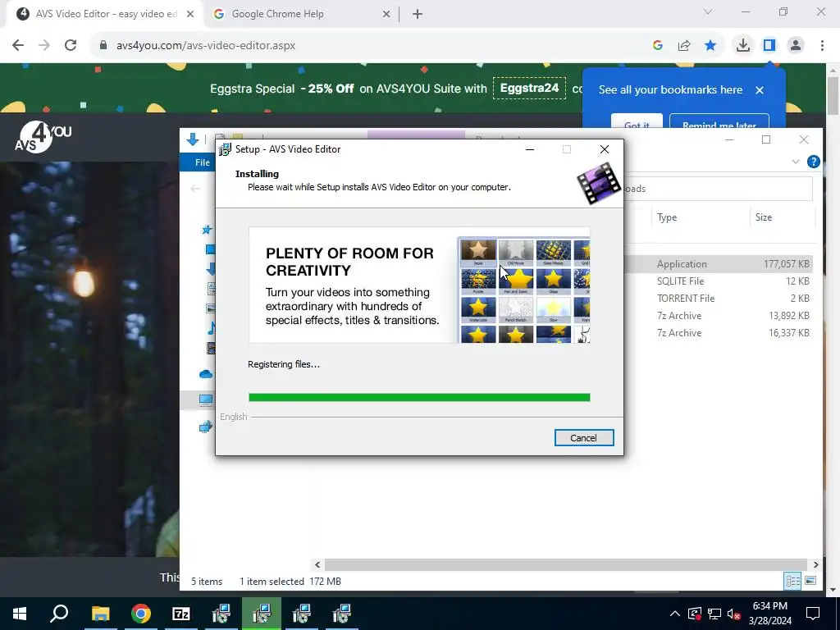Image resolution: width=840 pixels, height=630 pixels.
Task: Open 7-Zip from the taskbar
Action: 181,614
